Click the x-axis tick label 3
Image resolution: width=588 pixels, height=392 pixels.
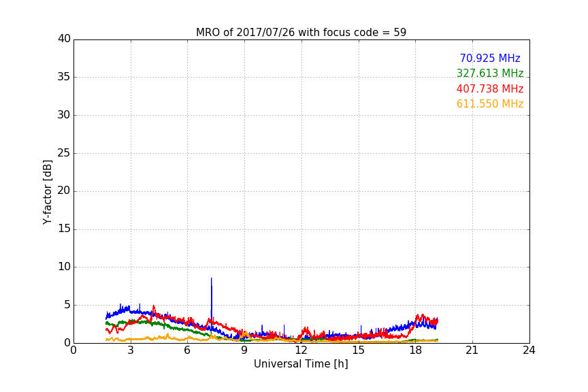click(x=131, y=350)
